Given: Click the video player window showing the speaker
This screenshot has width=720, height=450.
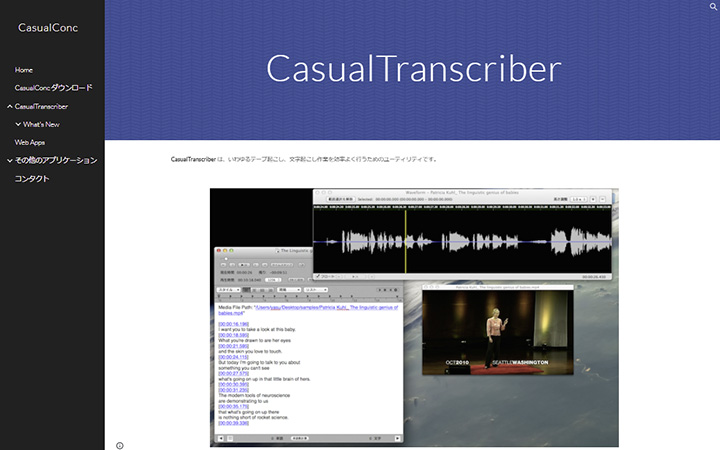Looking at the screenshot, I should pos(498,332).
